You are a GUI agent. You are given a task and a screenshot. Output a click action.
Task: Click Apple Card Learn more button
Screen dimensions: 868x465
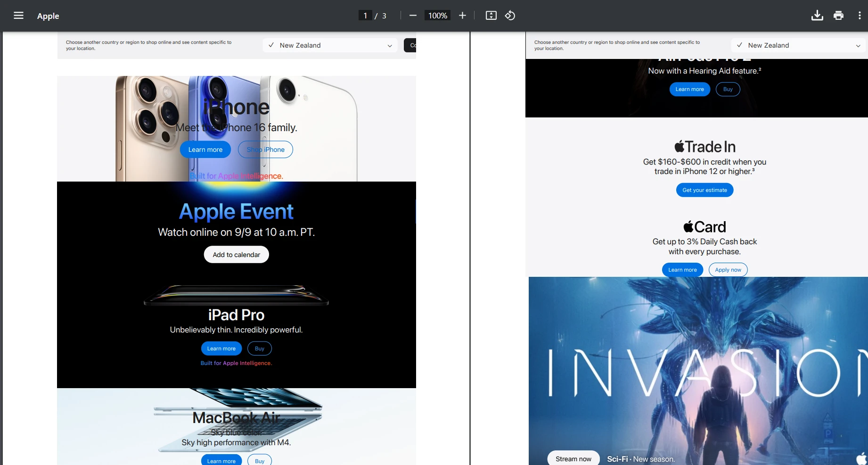(683, 270)
